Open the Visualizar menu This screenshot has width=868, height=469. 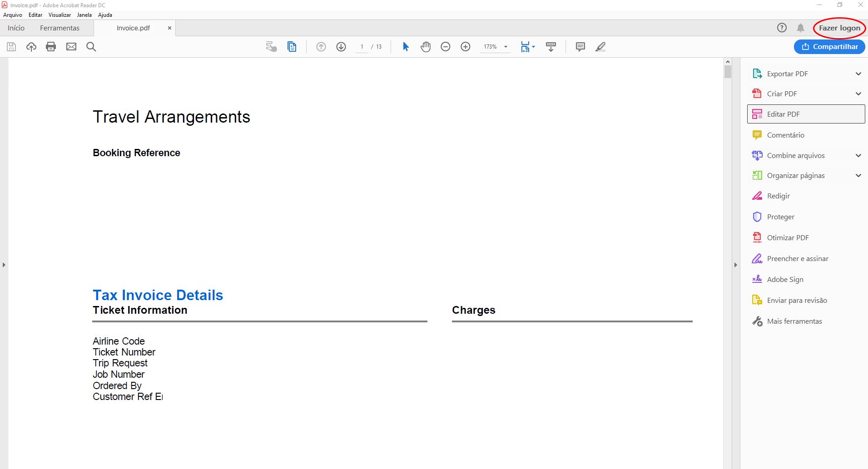click(60, 15)
